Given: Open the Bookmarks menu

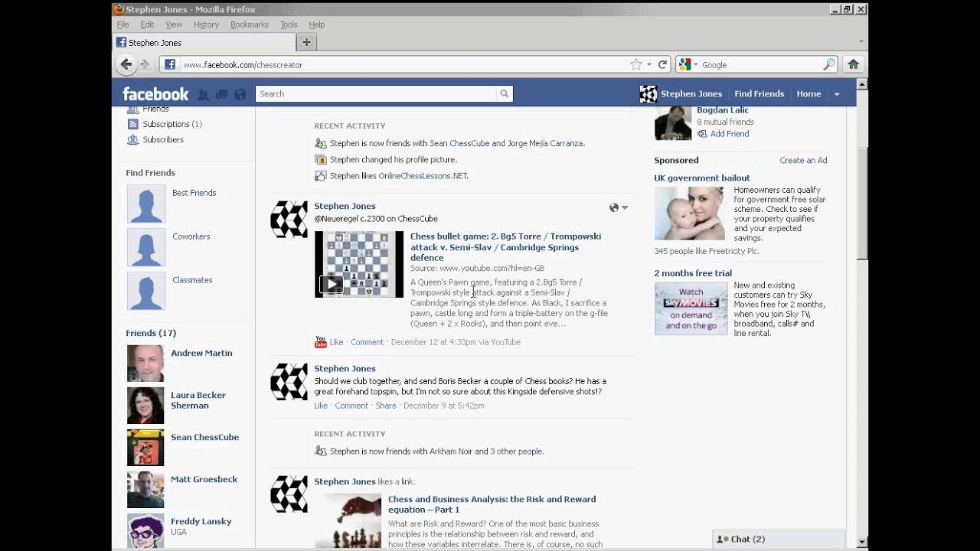Looking at the screenshot, I should (x=250, y=24).
